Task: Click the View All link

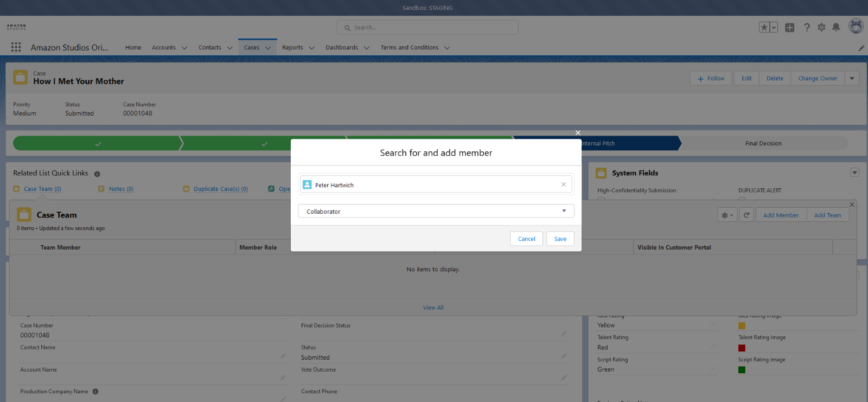Action: tap(433, 308)
